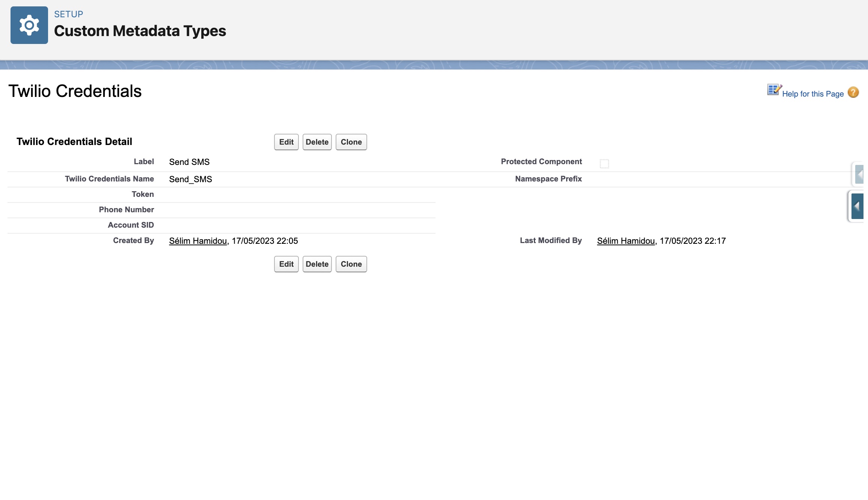The height and width of the screenshot is (500, 868).
Task: Open Sélim Hamidou link in Created By
Action: click(198, 241)
